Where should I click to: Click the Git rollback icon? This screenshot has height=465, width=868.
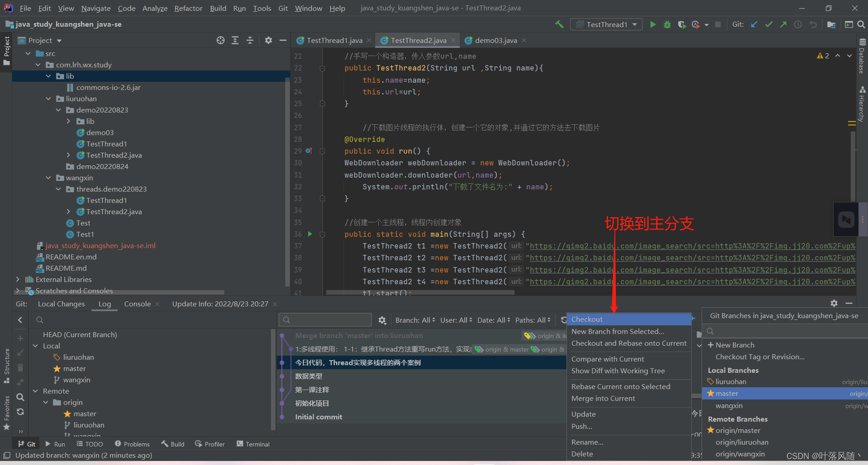[x=813, y=24]
